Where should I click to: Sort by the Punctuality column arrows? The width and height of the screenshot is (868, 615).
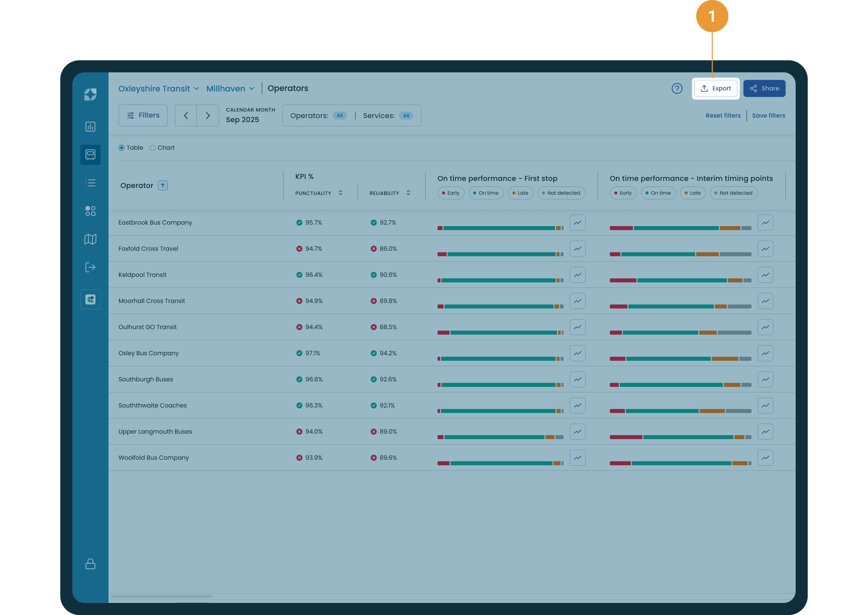point(340,193)
